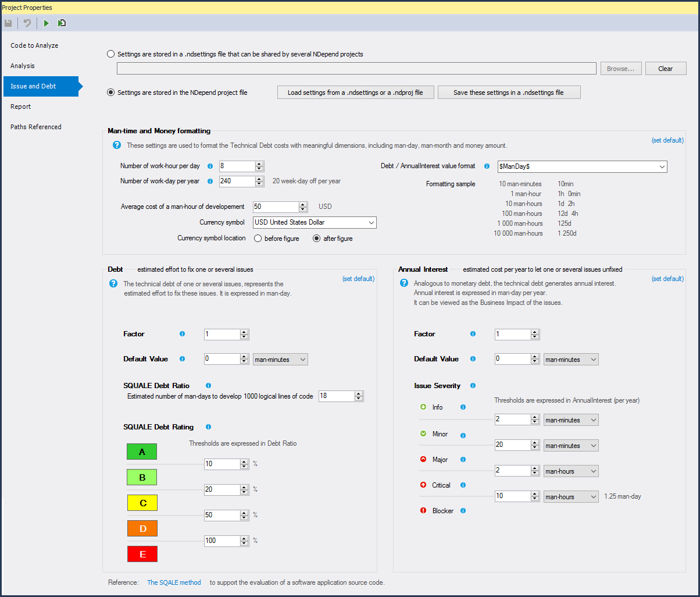Click Save these settings in .ndsettings file
Image resolution: width=700 pixels, height=597 pixels.
(509, 93)
